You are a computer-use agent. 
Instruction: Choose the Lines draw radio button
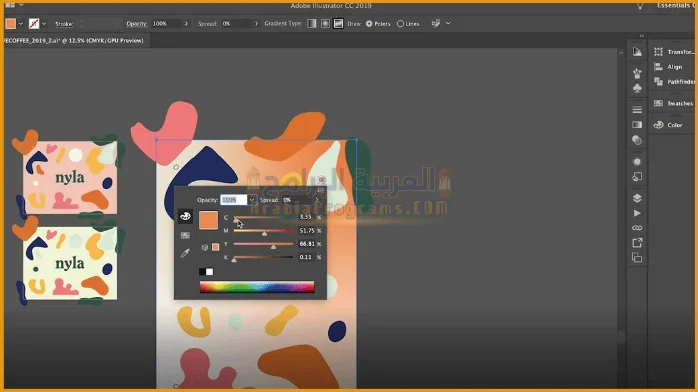(400, 24)
